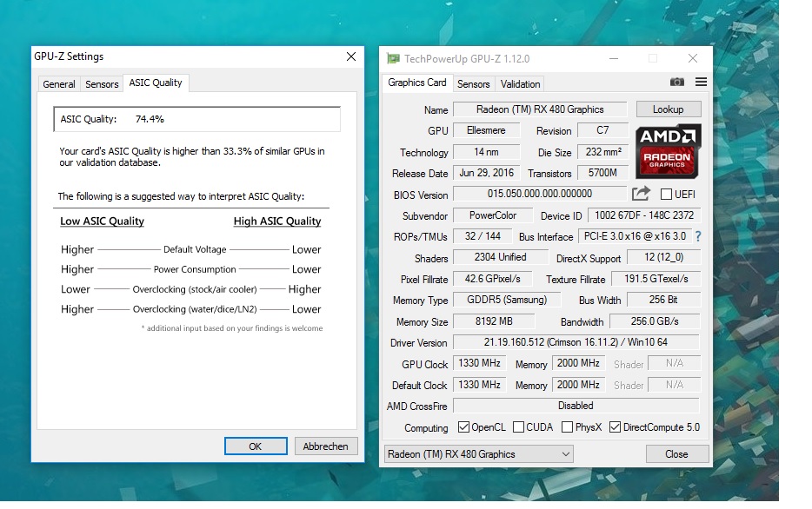Click the Close button in GPU-Z

click(676, 454)
